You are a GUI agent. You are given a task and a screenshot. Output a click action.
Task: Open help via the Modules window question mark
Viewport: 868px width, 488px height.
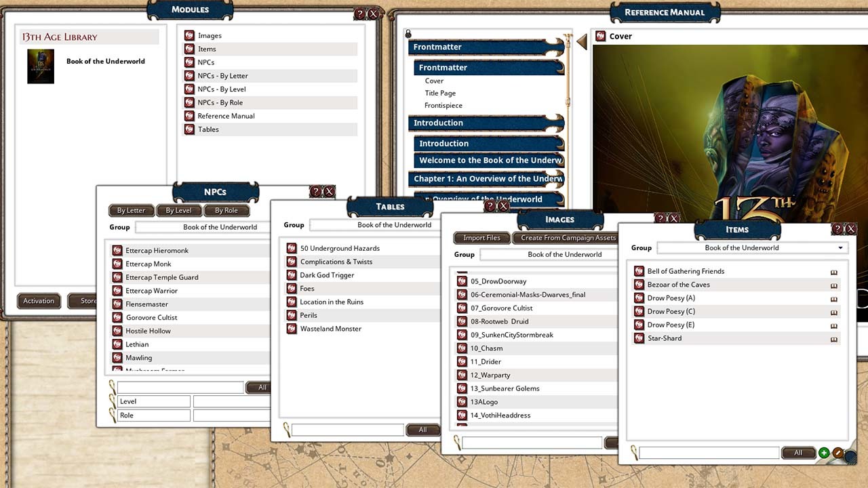point(359,13)
